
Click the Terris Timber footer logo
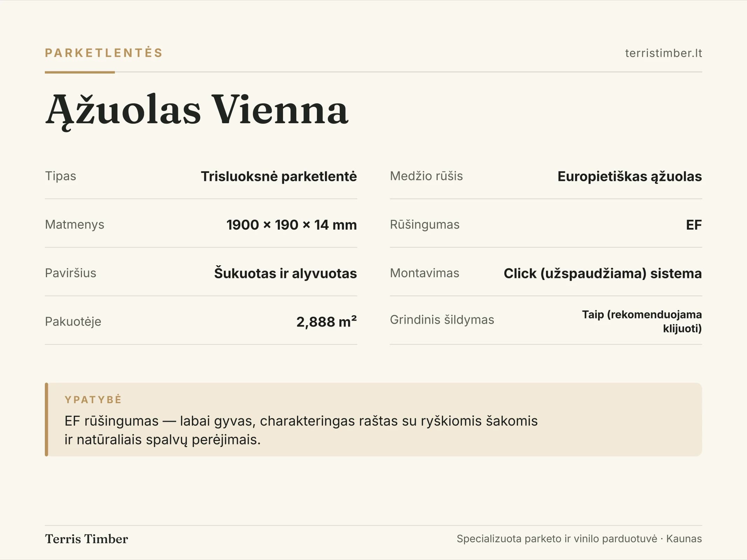point(87,539)
